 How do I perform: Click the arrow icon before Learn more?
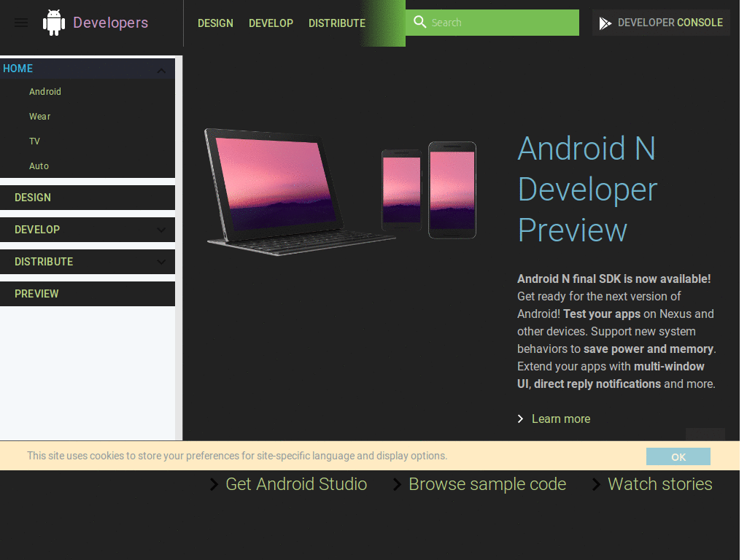pos(520,419)
